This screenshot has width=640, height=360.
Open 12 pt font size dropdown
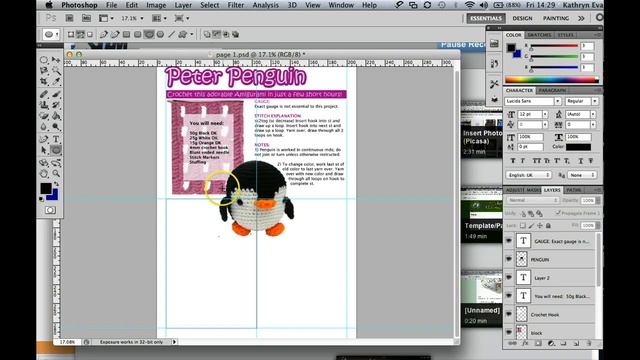coord(545,114)
